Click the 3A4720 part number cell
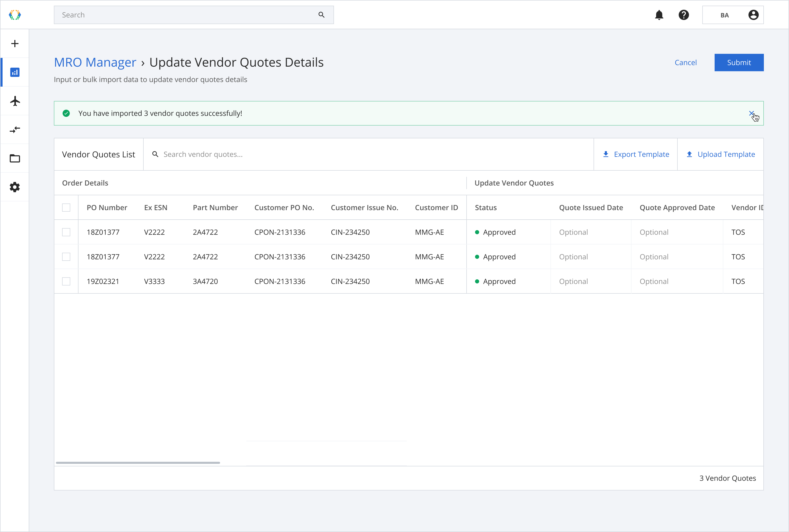 click(205, 281)
